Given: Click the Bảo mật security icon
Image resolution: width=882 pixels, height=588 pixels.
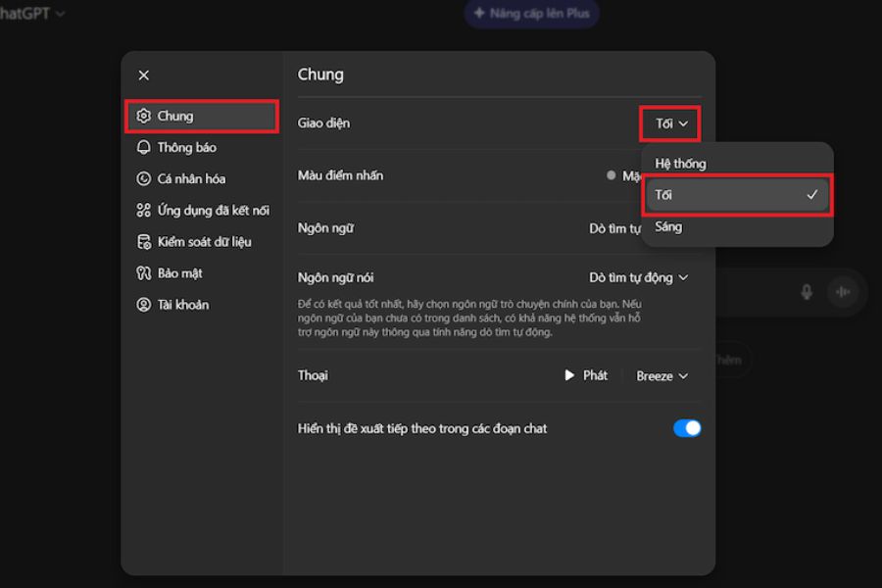Looking at the screenshot, I should tap(144, 272).
